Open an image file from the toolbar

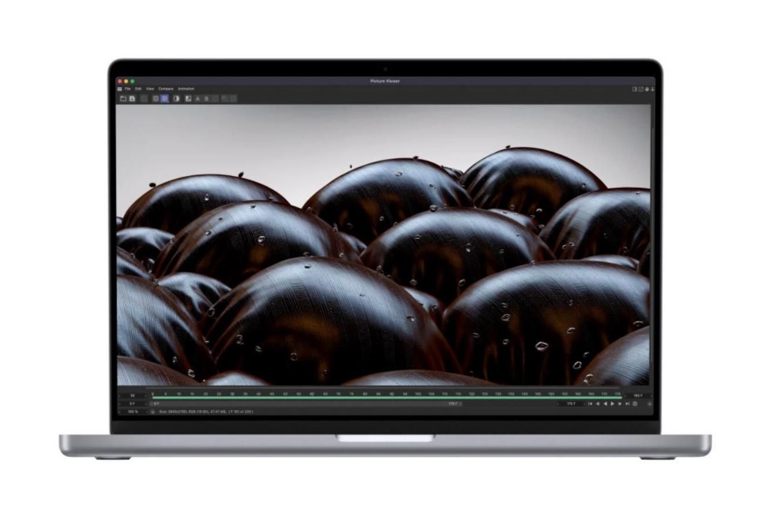[x=124, y=98]
